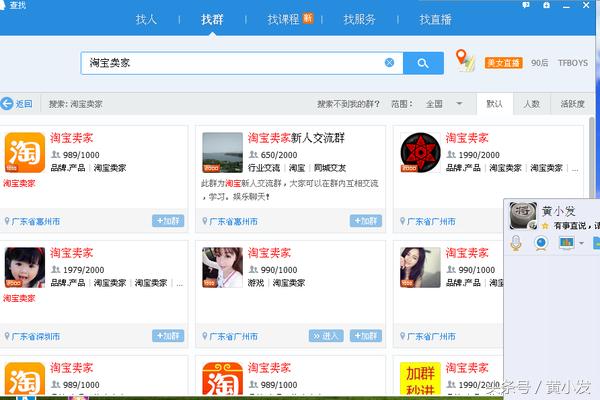Click +加群 for 990/1000 游戏 group
The width and height of the screenshot is (600, 400).
pos(365,336)
